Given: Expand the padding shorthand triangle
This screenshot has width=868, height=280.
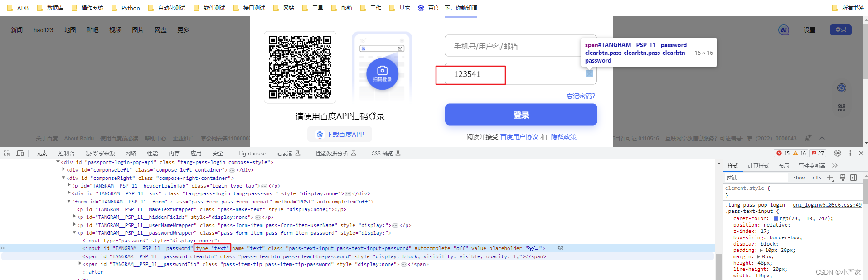Looking at the screenshot, I should pos(761,250).
